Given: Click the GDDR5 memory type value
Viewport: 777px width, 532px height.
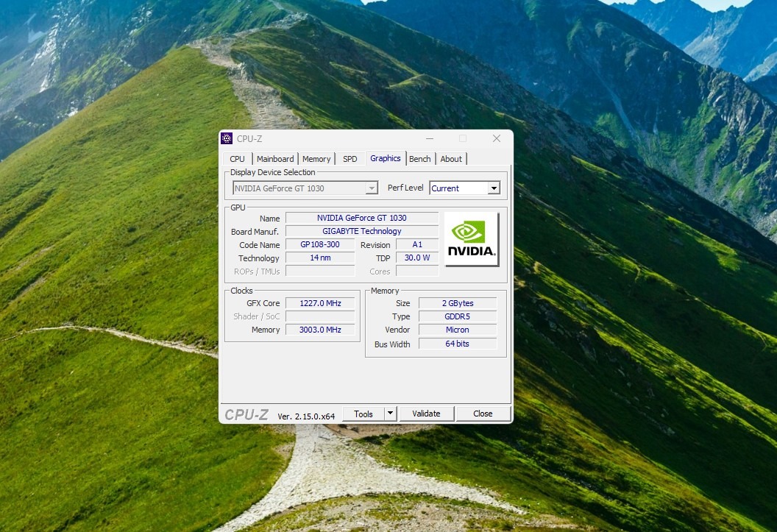Looking at the screenshot, I should [x=458, y=316].
